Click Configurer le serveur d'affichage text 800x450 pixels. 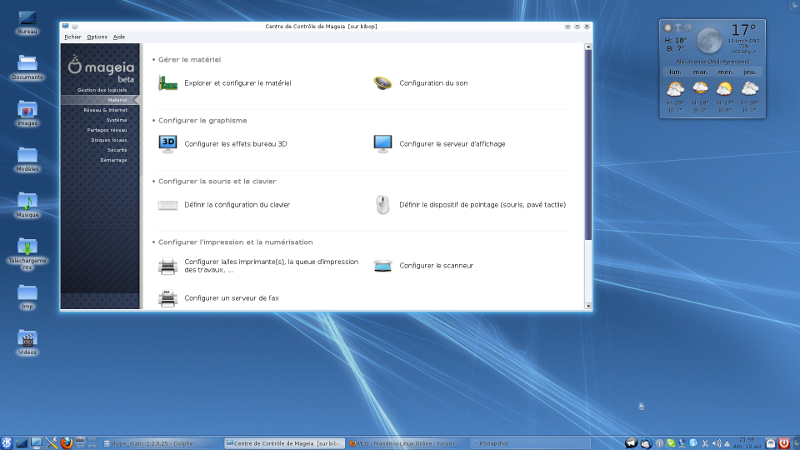pyautogui.click(x=452, y=144)
